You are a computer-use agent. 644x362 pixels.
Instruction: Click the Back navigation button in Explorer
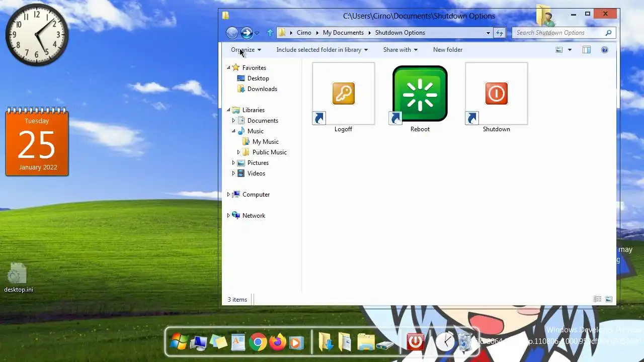232,33
